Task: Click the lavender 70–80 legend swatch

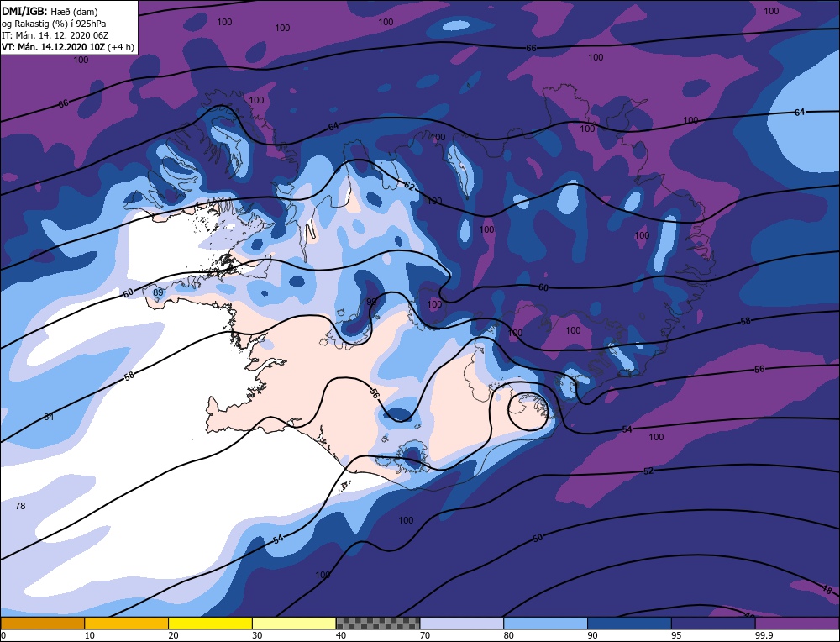Action: point(462,624)
